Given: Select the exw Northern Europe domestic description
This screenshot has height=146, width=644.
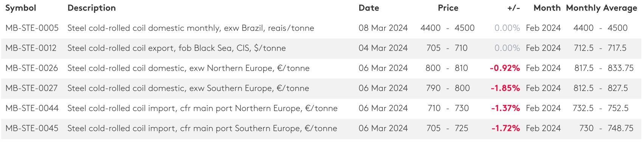Looking at the screenshot, I should coord(188,68).
